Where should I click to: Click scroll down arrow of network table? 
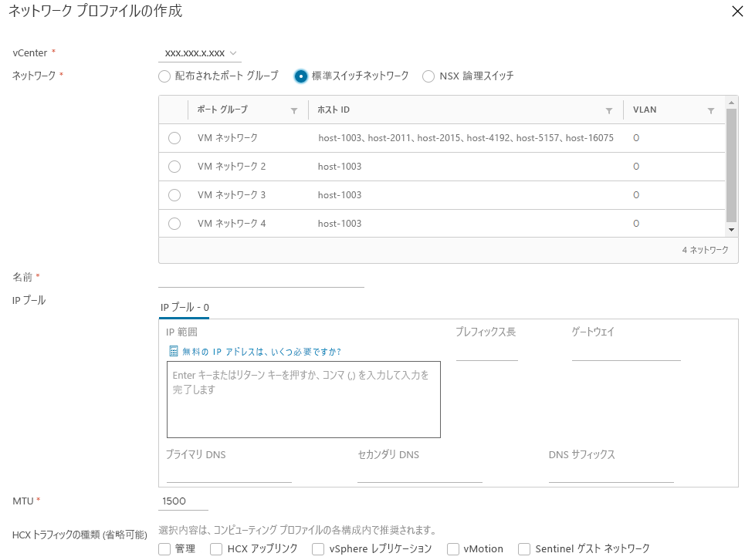click(731, 230)
